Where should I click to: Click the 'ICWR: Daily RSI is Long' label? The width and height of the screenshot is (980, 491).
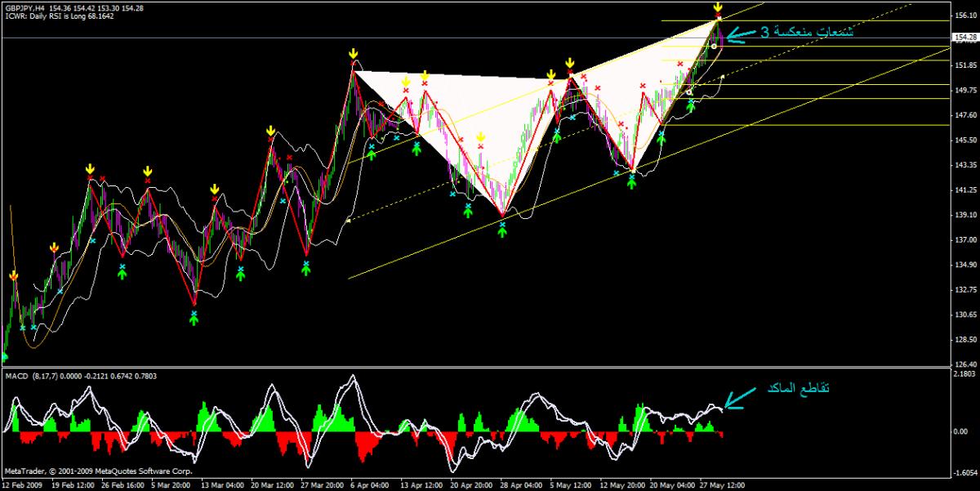(x=56, y=16)
